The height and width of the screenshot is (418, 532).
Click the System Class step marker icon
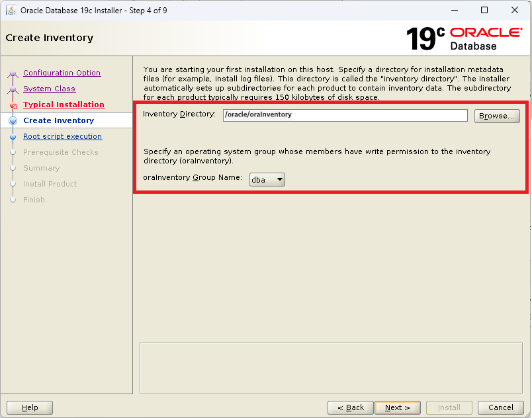click(13, 89)
